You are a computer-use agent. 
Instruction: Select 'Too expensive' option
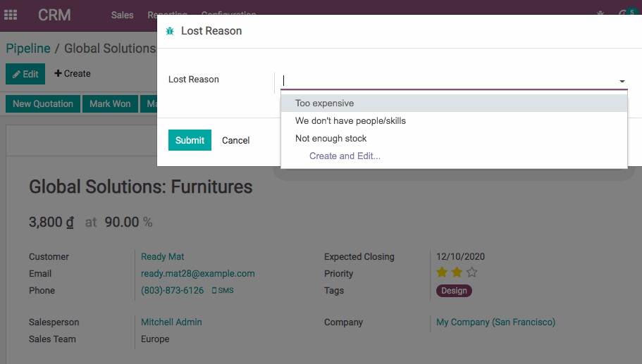(325, 103)
